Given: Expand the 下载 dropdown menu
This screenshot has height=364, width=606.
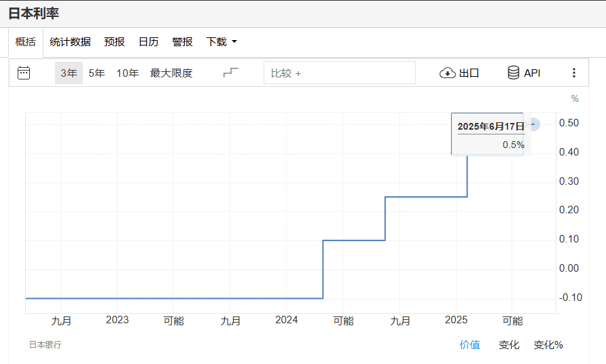Looking at the screenshot, I should coord(221,41).
